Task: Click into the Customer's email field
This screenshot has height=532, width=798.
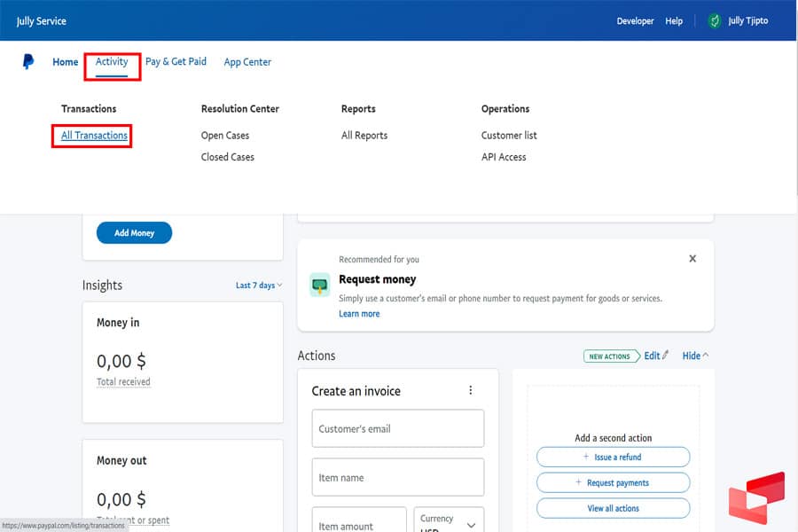Action: 397,429
